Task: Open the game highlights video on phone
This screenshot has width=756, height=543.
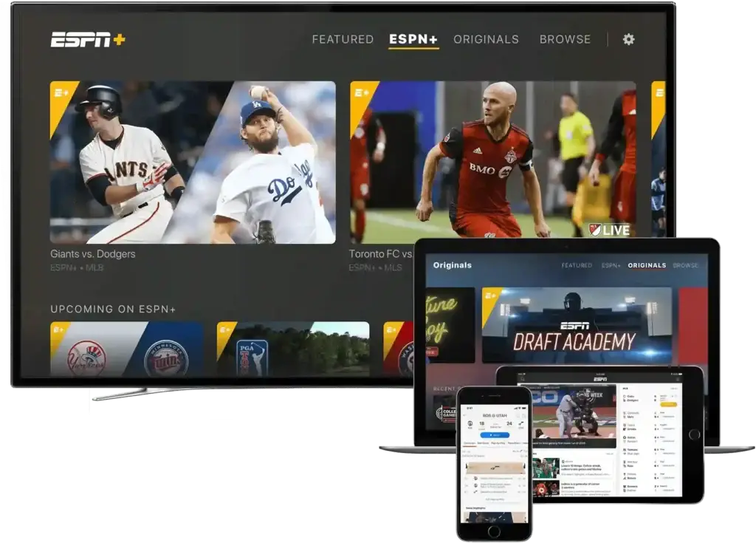Action: tap(495, 517)
